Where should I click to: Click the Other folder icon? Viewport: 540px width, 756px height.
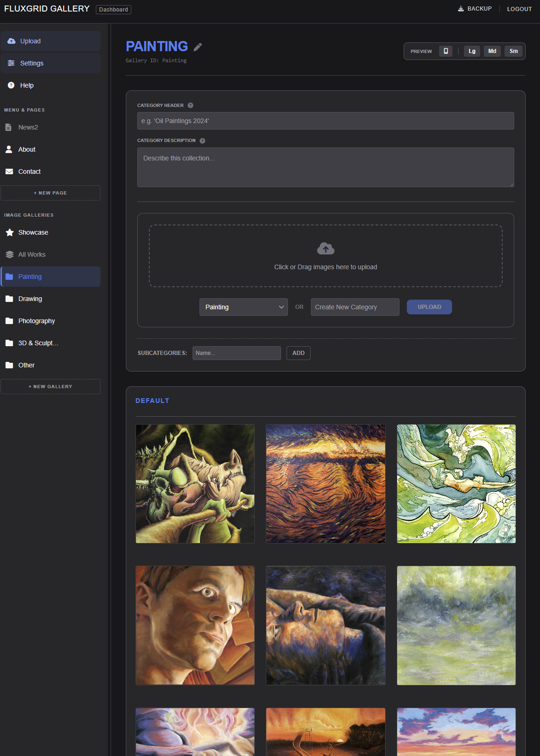(x=9, y=365)
